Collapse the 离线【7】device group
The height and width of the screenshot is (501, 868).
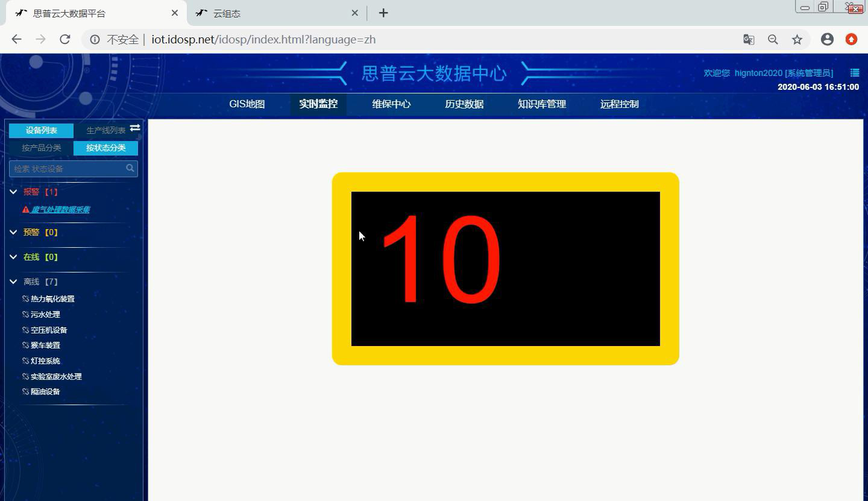pos(13,282)
